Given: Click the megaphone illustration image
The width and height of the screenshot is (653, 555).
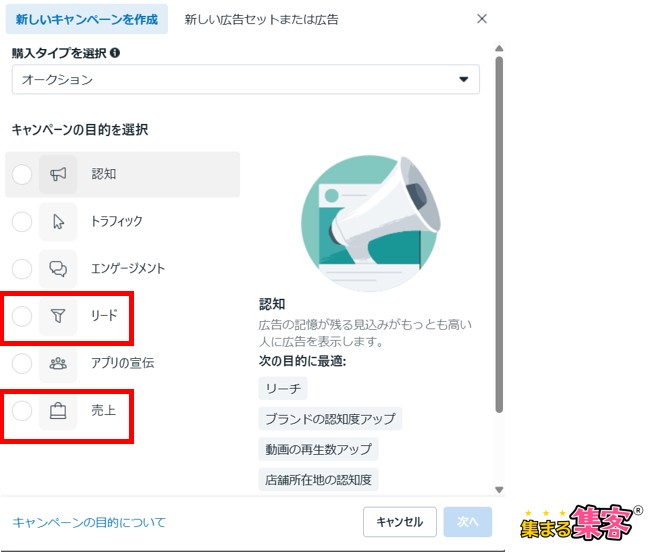Looking at the screenshot, I should pyautogui.click(x=371, y=223).
